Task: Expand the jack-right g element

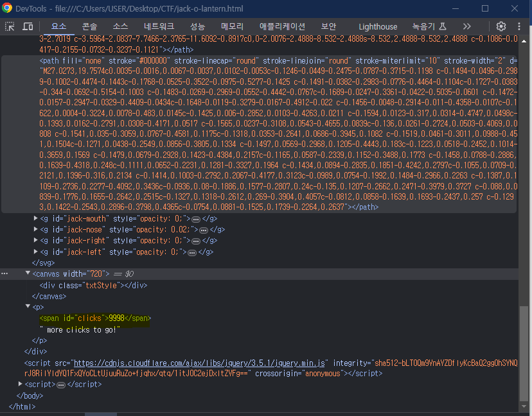Action: click(x=35, y=240)
